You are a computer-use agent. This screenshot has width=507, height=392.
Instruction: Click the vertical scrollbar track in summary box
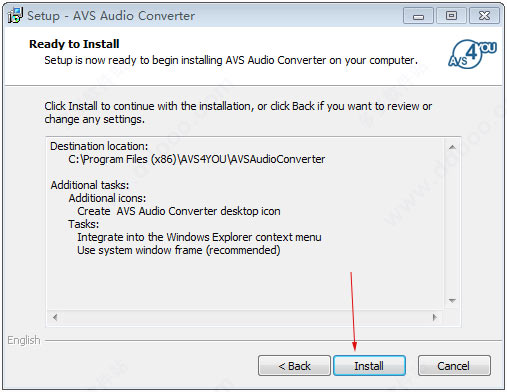click(452, 224)
